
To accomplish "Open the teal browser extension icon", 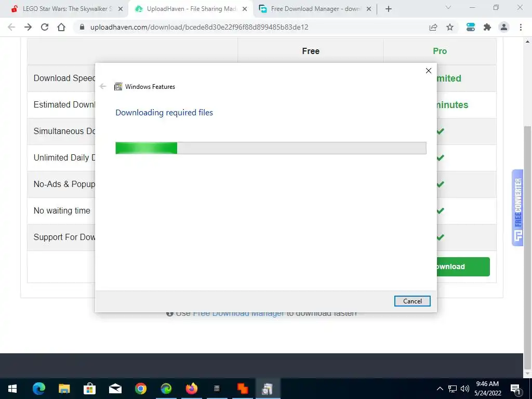I will (x=471, y=27).
